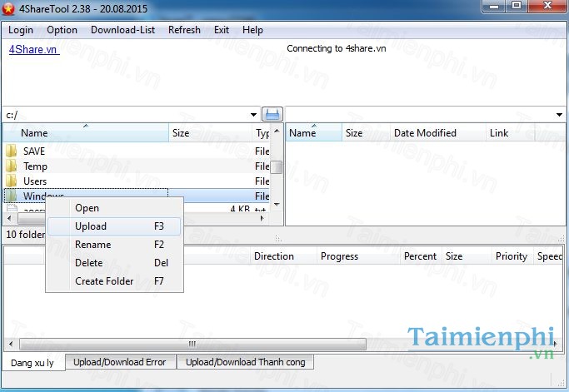This screenshot has width=569, height=392.
Task: Click local list horizontal scroll right arrow
Action: pos(262,218)
